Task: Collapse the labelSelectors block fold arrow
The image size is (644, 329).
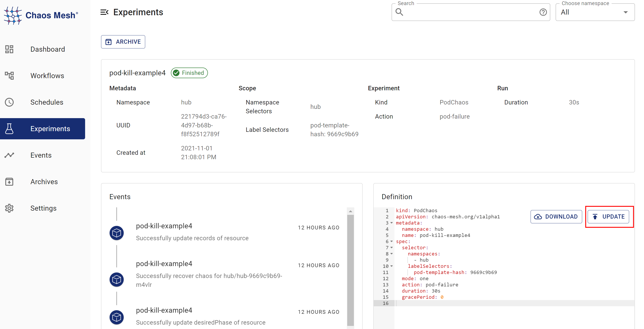Action: coord(392,266)
